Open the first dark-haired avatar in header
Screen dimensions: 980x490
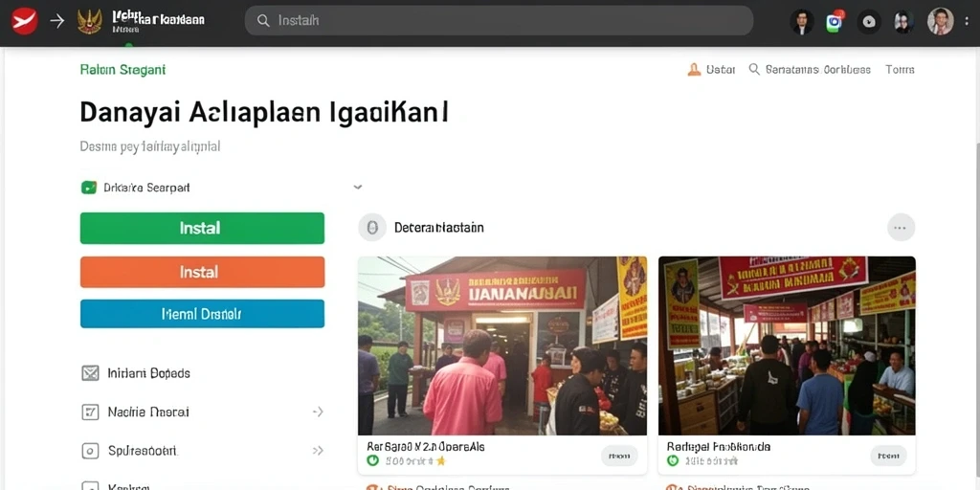point(802,22)
